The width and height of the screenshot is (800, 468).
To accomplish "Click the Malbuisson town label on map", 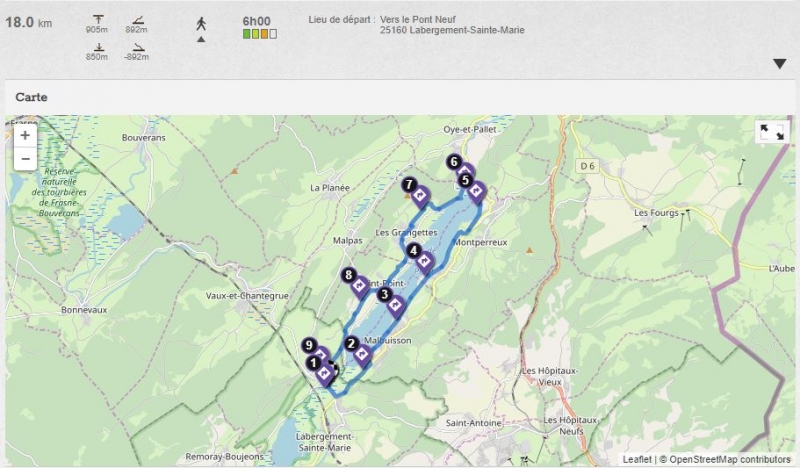I will point(388,340).
